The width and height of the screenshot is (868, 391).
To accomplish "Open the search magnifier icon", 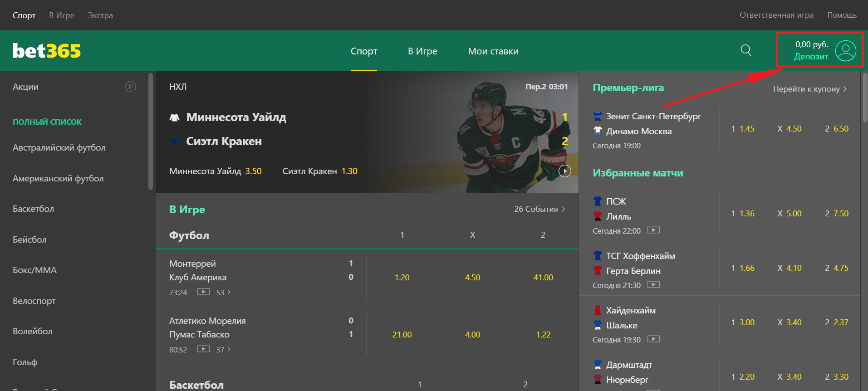I will coord(746,50).
